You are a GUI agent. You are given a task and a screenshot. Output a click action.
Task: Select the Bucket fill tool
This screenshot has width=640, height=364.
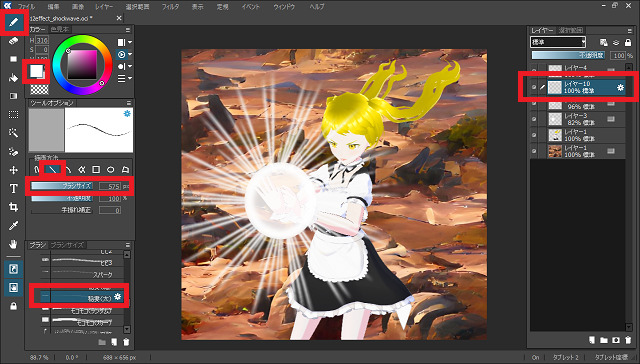click(13, 78)
